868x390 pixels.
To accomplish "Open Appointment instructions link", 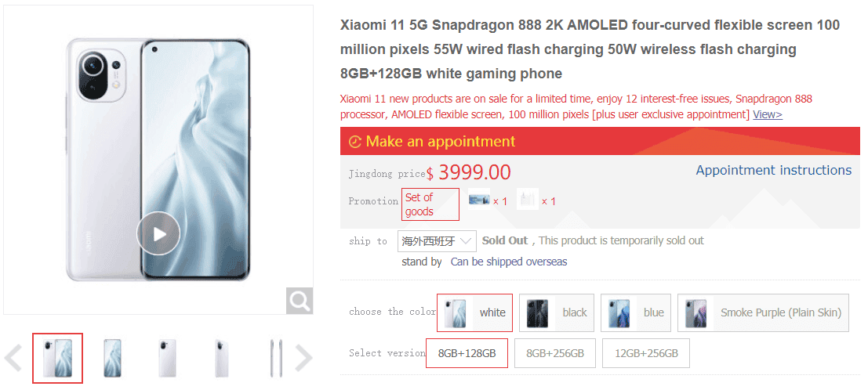I will point(773,171).
